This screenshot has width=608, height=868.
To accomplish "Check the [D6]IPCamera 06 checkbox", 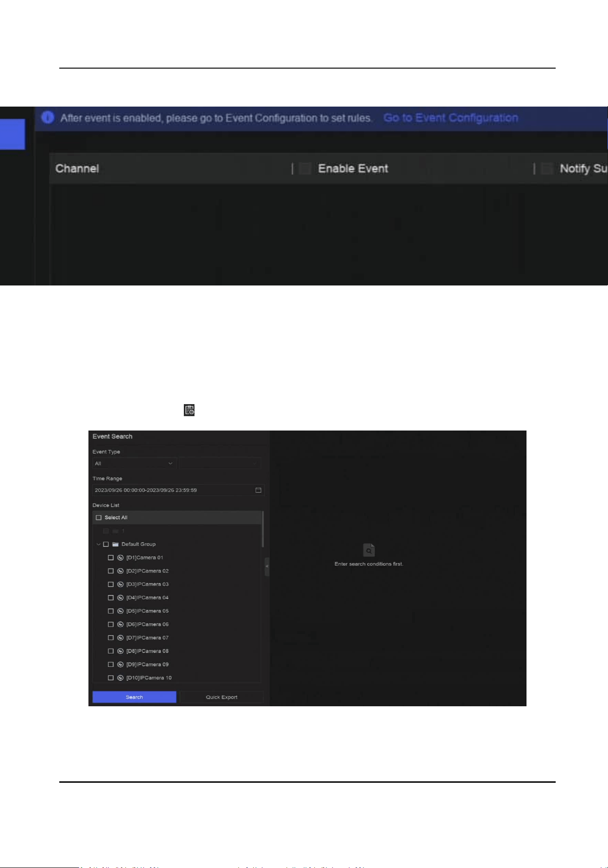I will pos(111,624).
